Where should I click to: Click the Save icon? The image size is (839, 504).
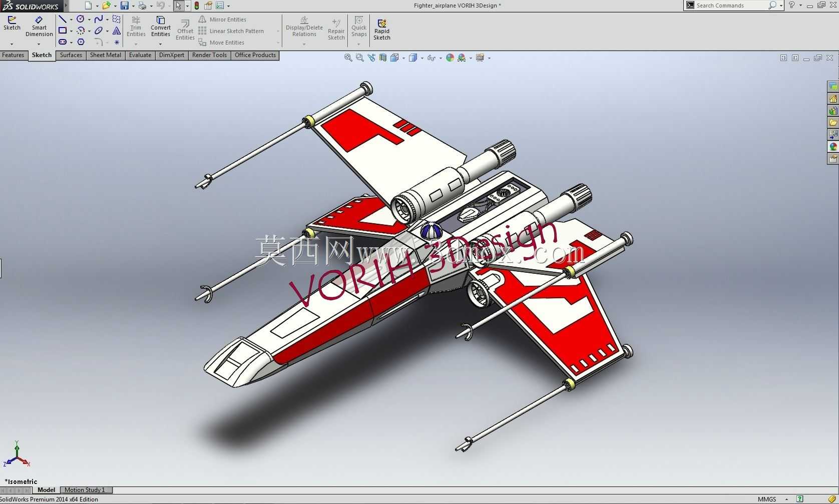coord(125,6)
